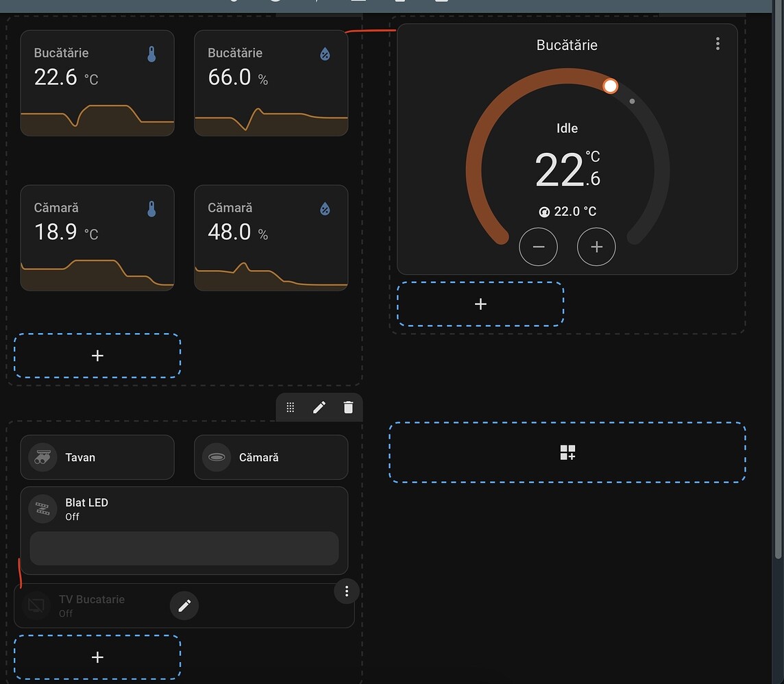784x684 pixels.
Task: Click the humidity droplet icon on the Bucătărie card
Action: 326,53
